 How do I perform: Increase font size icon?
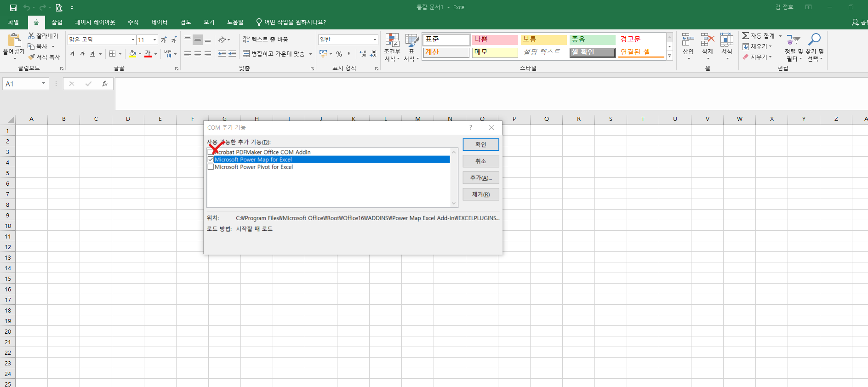164,40
